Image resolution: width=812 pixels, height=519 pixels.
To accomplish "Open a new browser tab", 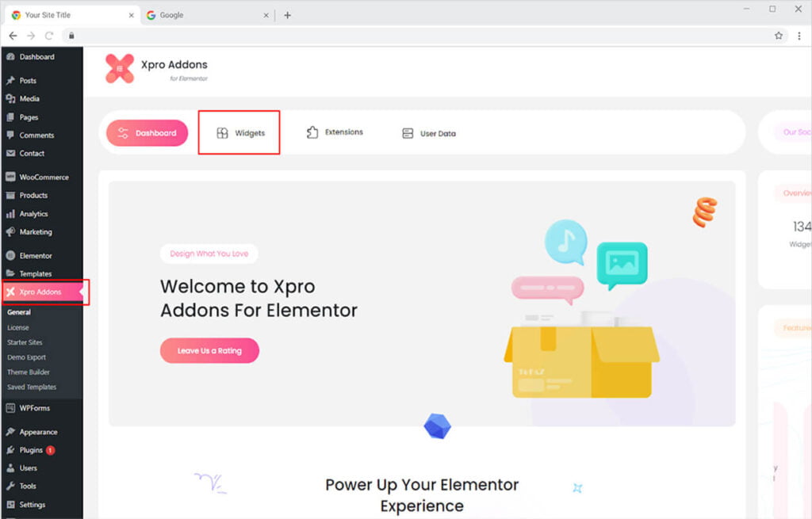I will point(287,15).
